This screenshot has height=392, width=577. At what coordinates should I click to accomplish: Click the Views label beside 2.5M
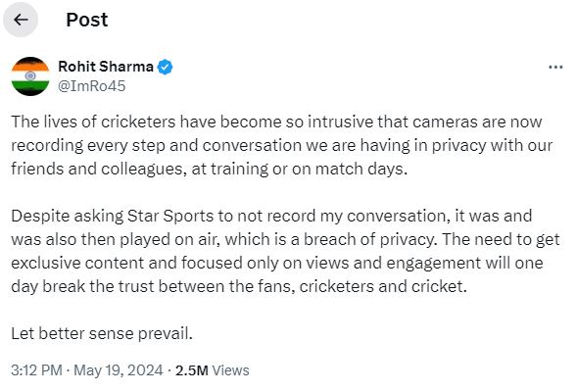[231, 369]
